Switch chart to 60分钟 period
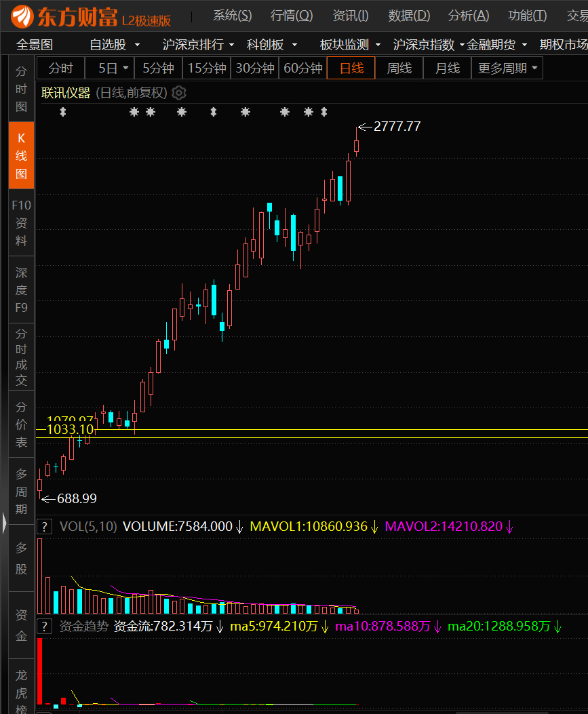The width and height of the screenshot is (588, 714). [303, 68]
